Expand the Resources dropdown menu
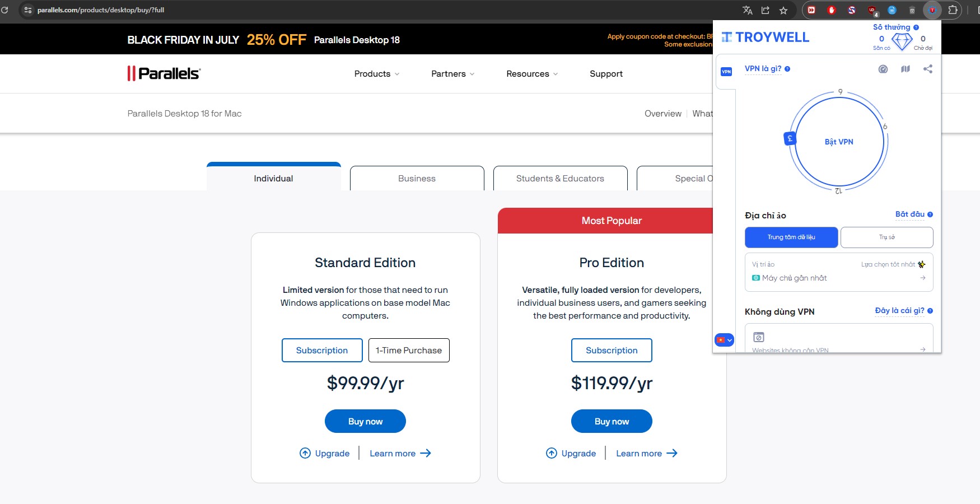Viewport: 980px width, 504px height. [x=532, y=74]
